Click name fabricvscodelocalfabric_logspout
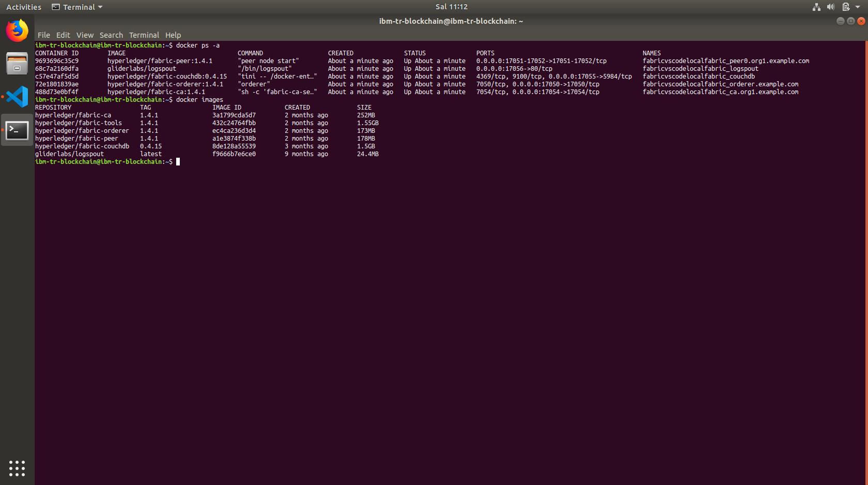This screenshot has height=485, width=868. coord(701,69)
